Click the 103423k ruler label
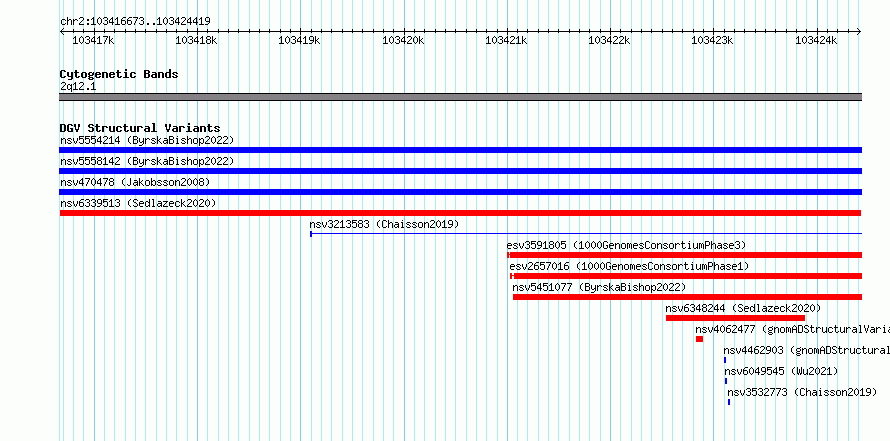This screenshot has height=441, width=890. point(712,41)
